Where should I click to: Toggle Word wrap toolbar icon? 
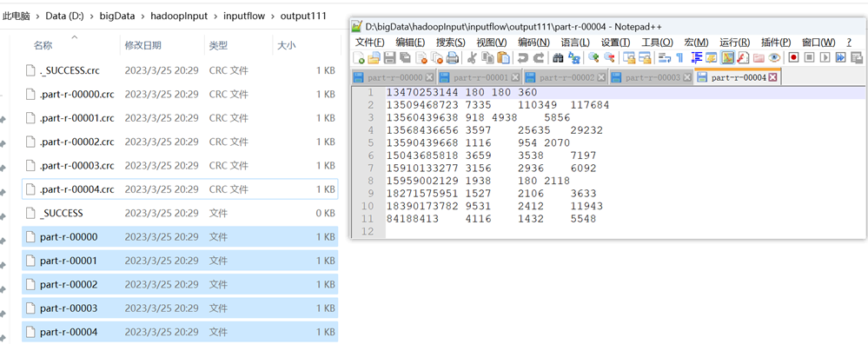tap(665, 57)
